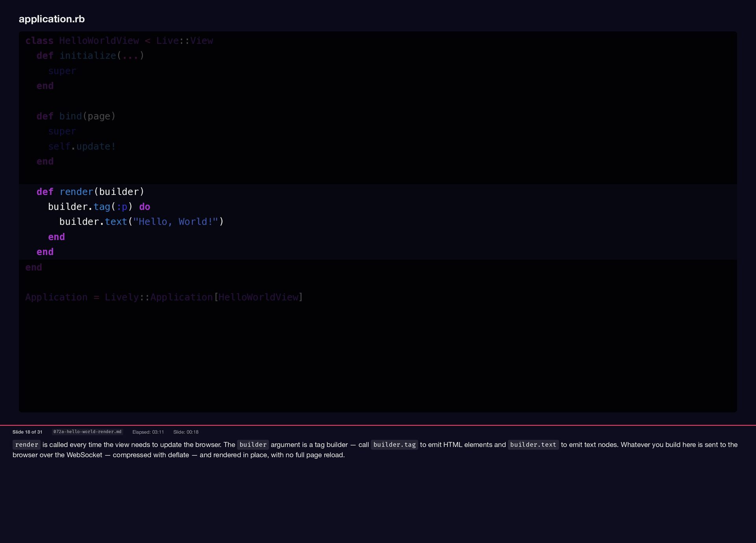The width and height of the screenshot is (756, 543).
Task: Click the 'Slide 18 of 31' indicator
Action: 27,432
